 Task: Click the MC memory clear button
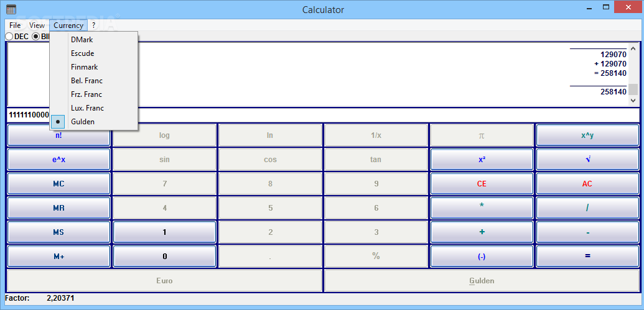58,184
